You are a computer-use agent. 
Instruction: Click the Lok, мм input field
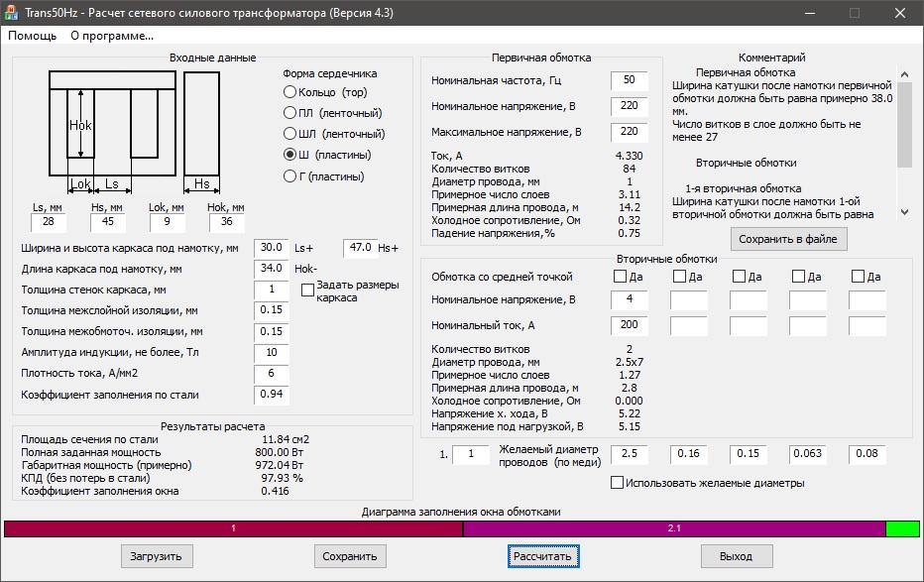coord(168,222)
